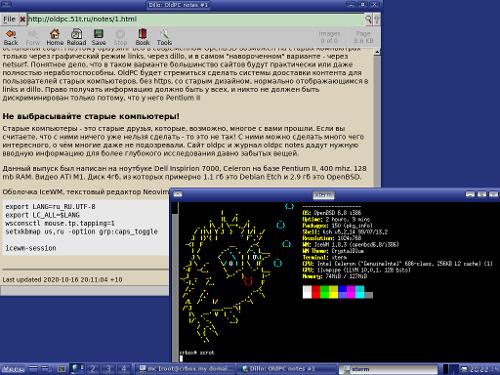Viewport: 500px width, 375px height.
Task: Click the heading 'Не выбрасывайте старые компьютеры!'
Action: pos(91,116)
